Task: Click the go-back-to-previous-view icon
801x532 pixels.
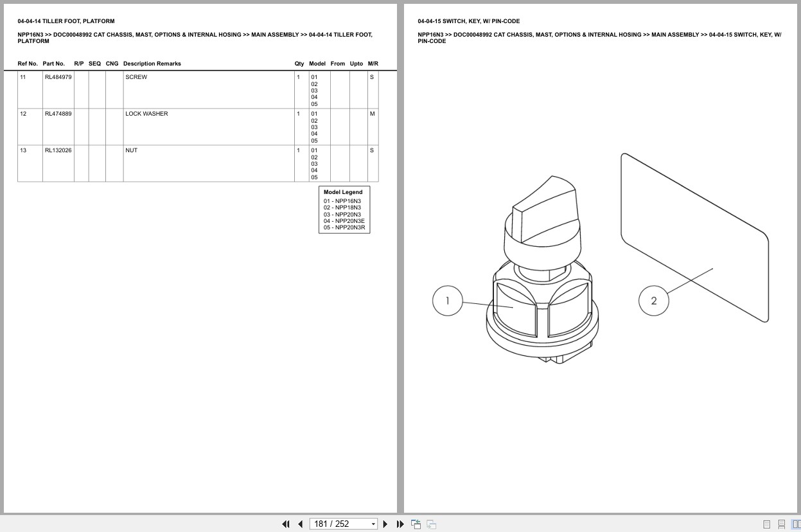Action: point(416,524)
